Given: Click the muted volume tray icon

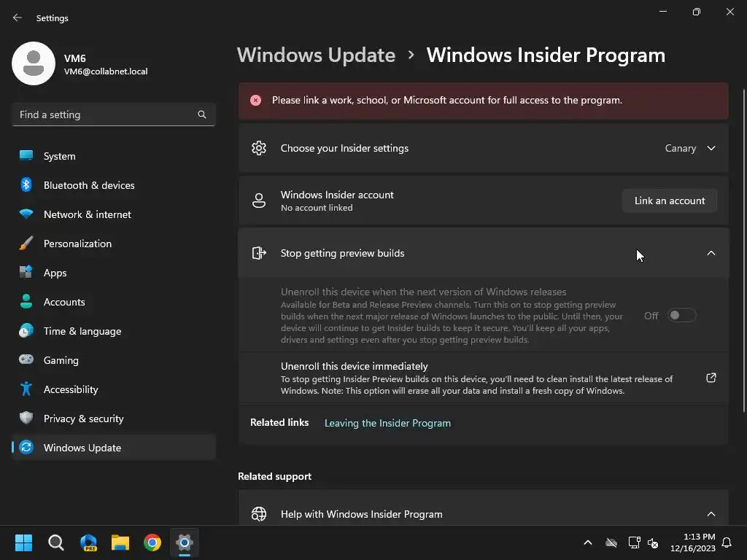Looking at the screenshot, I should [653, 542].
